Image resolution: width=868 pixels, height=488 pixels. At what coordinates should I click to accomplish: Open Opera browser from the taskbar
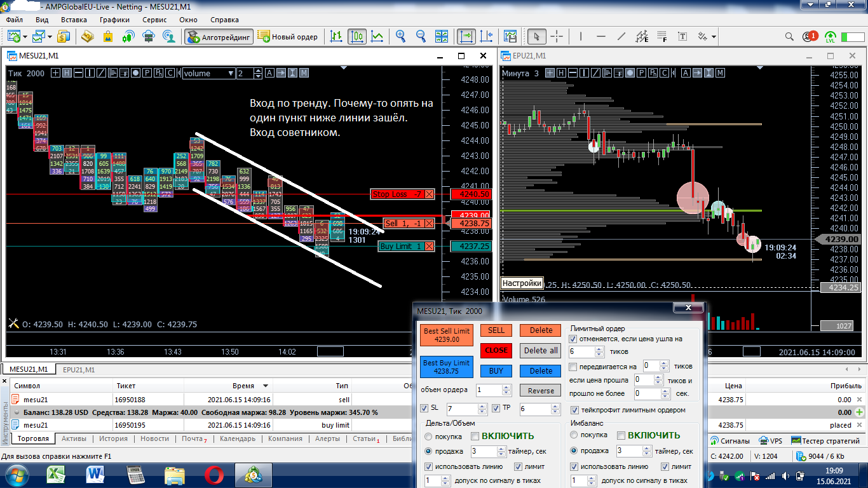[214, 475]
